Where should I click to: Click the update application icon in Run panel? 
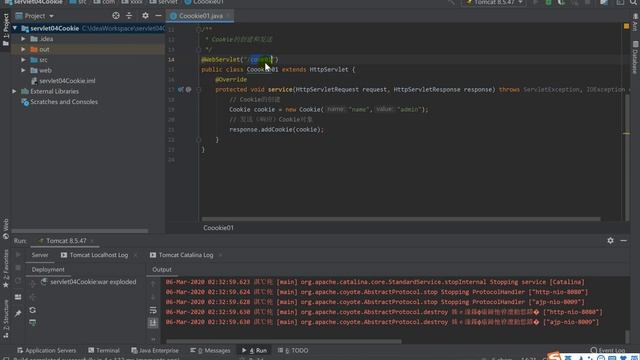coord(18,281)
